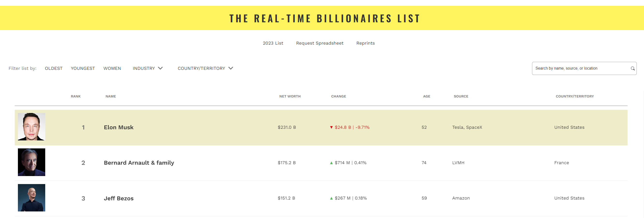
Task: Go to Request Spreadsheet
Action: click(319, 43)
